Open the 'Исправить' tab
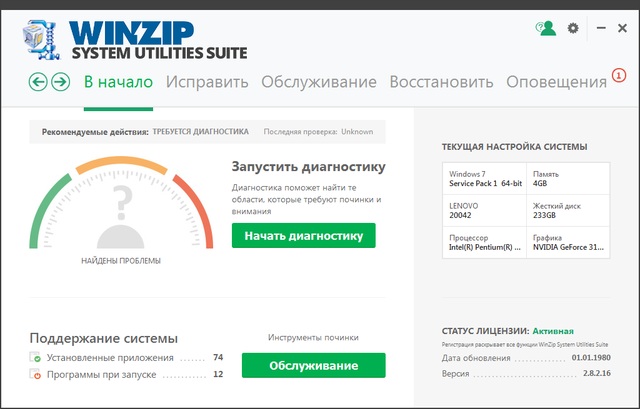The width and height of the screenshot is (640, 409). [207, 82]
